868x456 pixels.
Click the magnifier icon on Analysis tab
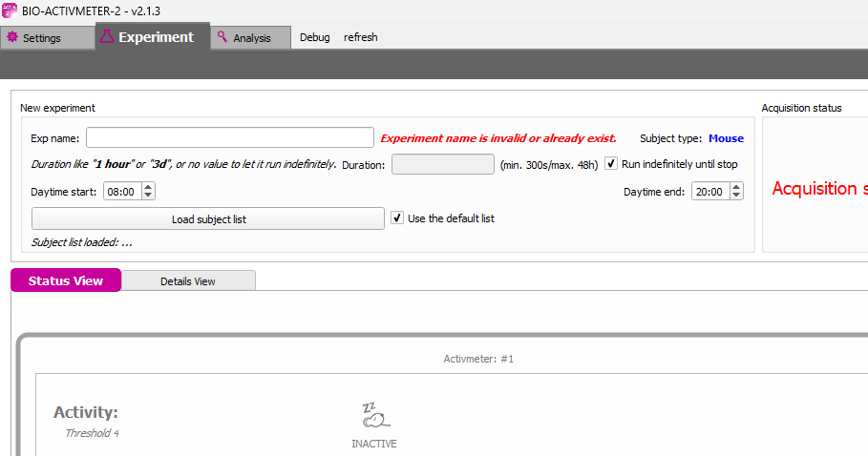click(222, 38)
